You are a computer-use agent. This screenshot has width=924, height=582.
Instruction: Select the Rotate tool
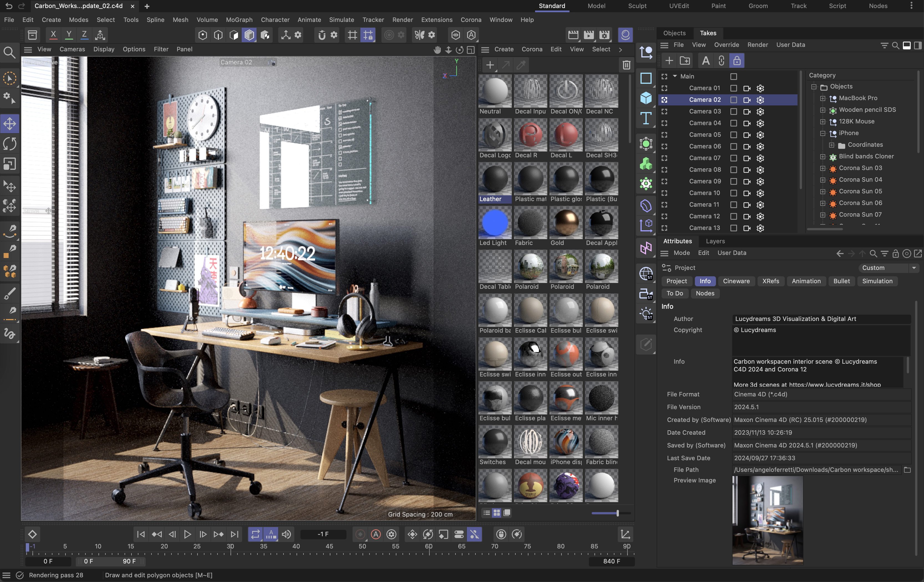[x=10, y=144]
